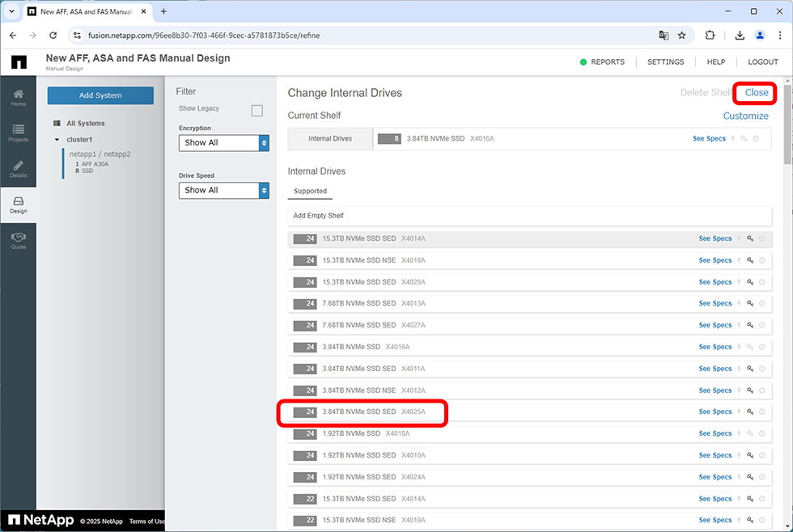Click the key icon on the X4025A row
Image resolution: width=793 pixels, height=532 pixels.
tap(750, 412)
